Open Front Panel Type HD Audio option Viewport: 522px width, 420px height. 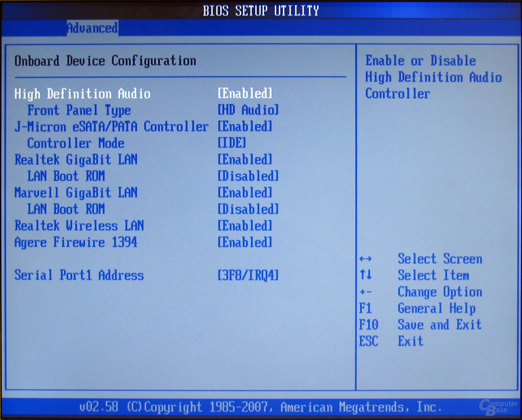point(248,110)
